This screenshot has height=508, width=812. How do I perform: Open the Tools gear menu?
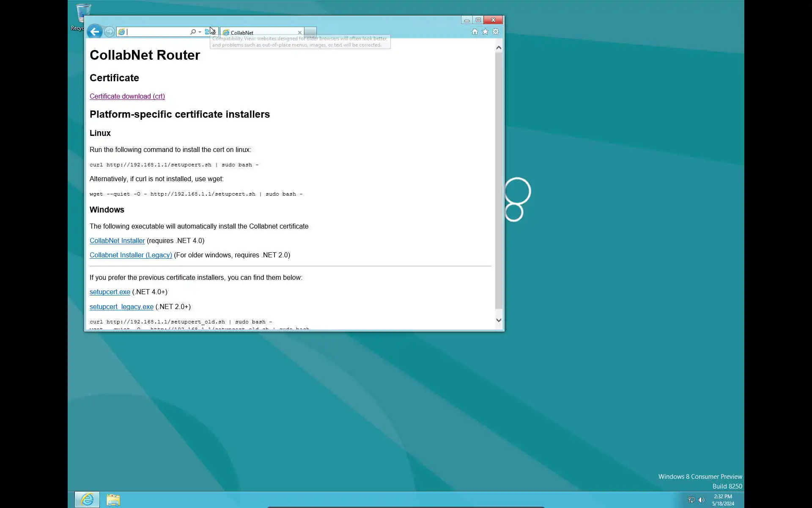[496, 32]
